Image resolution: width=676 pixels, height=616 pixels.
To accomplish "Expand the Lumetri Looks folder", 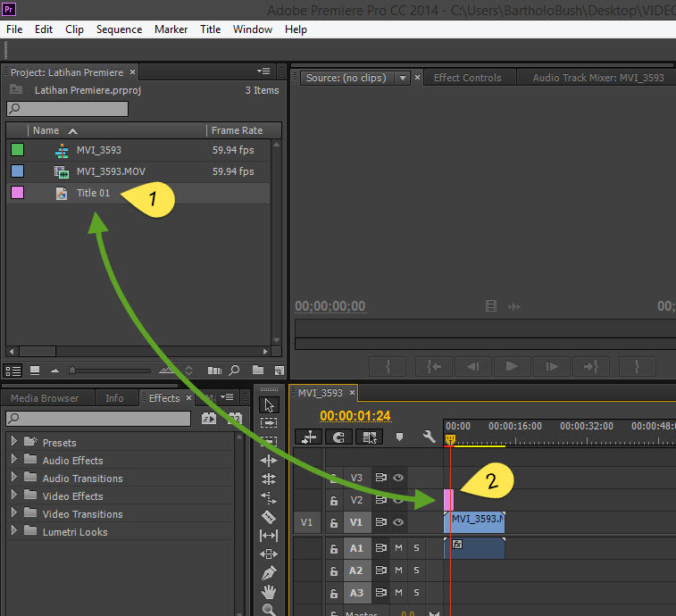I will (13, 529).
